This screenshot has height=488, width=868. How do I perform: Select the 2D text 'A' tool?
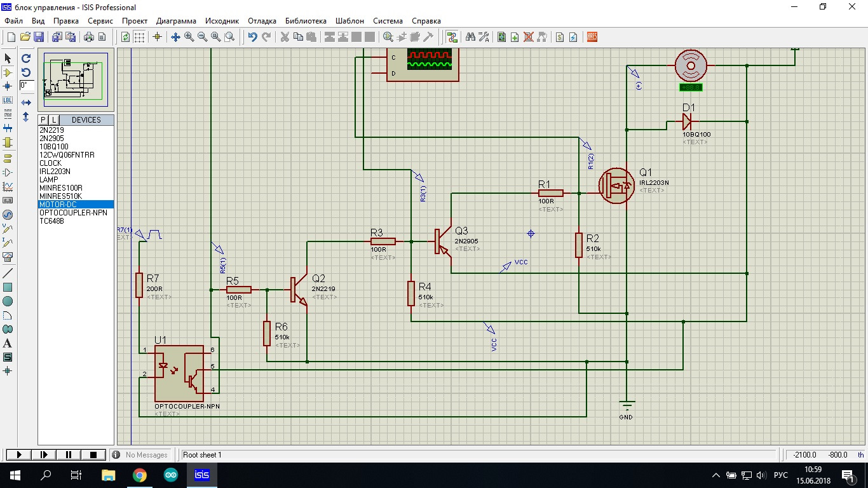(8, 343)
